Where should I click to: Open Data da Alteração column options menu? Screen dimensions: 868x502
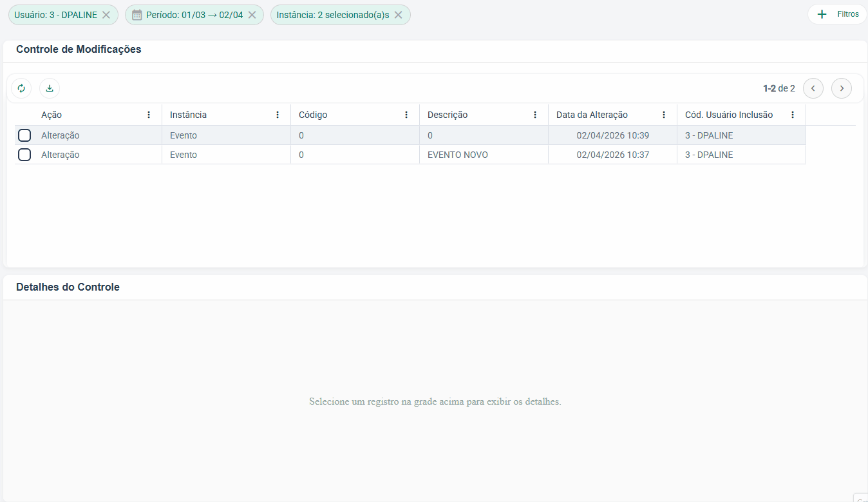click(x=664, y=115)
